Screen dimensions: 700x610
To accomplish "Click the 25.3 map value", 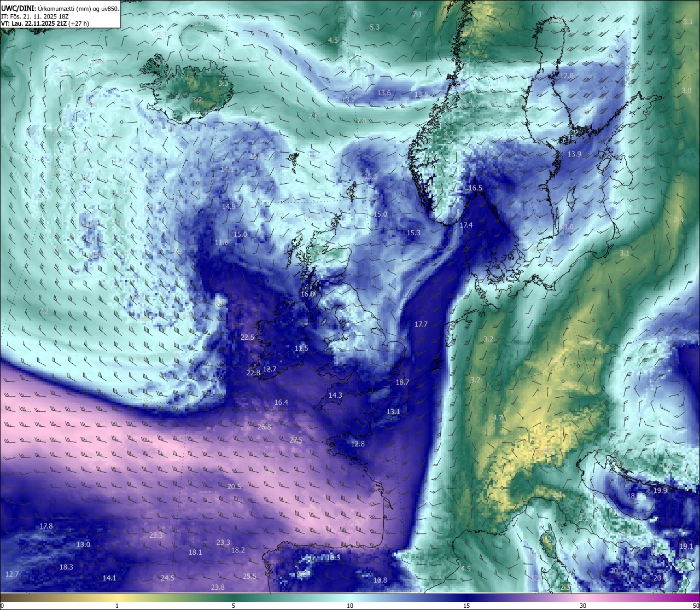I will click(156, 535).
